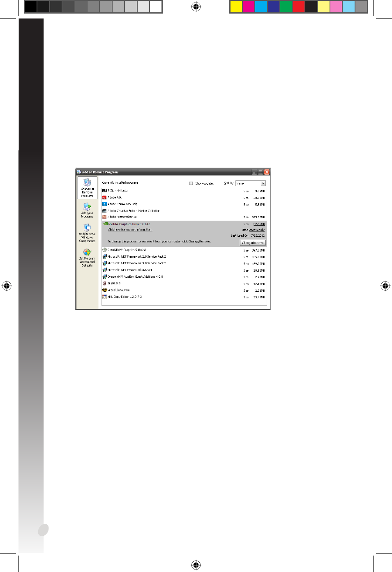Click the Add or Remove Programs title bar icon
The width and height of the screenshot is (392, 572).
79,172
